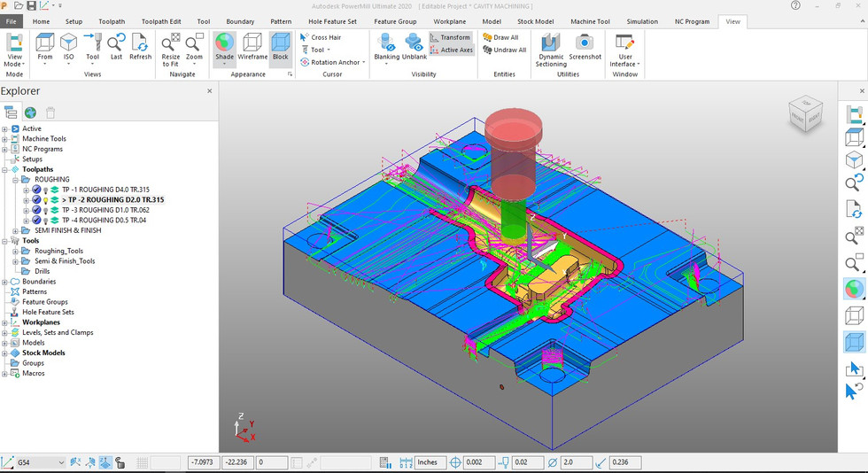Screen dimensions: 868x473
Task: Open the Rotation Anchor dropdown
Action: click(x=333, y=62)
